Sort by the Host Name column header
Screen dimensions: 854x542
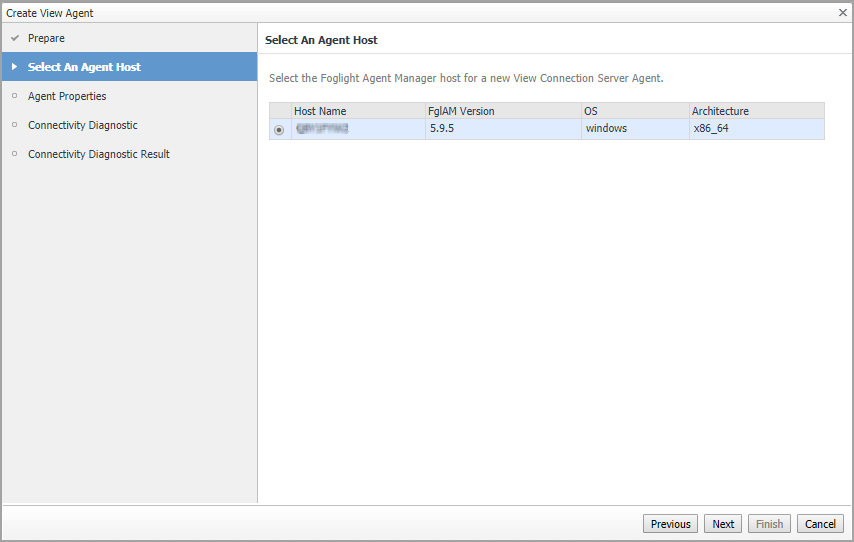pyautogui.click(x=320, y=111)
